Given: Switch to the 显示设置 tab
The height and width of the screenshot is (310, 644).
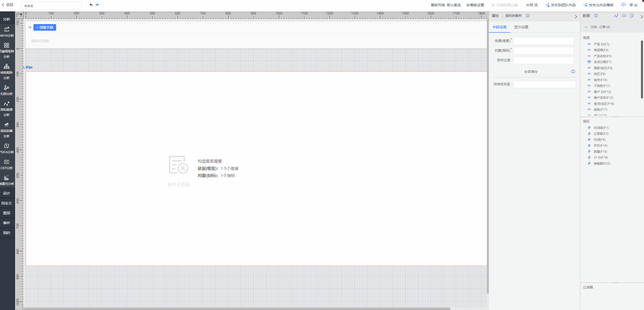Looking at the screenshot, I should coord(521,27).
